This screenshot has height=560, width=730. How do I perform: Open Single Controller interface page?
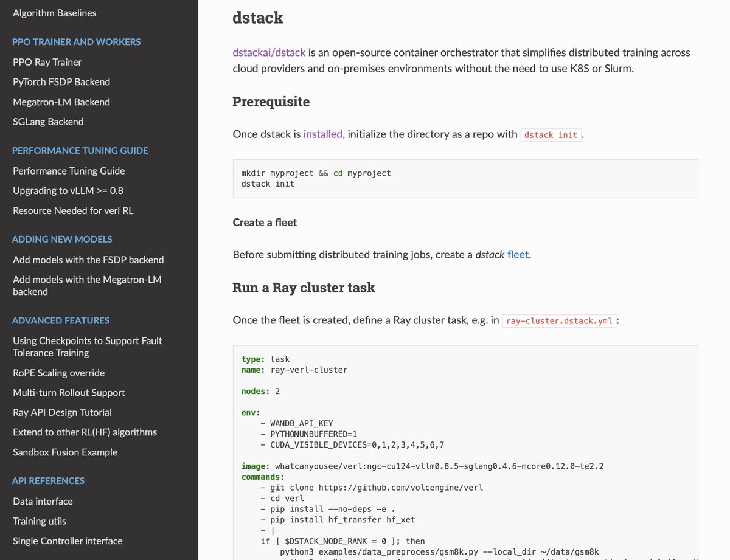click(68, 541)
